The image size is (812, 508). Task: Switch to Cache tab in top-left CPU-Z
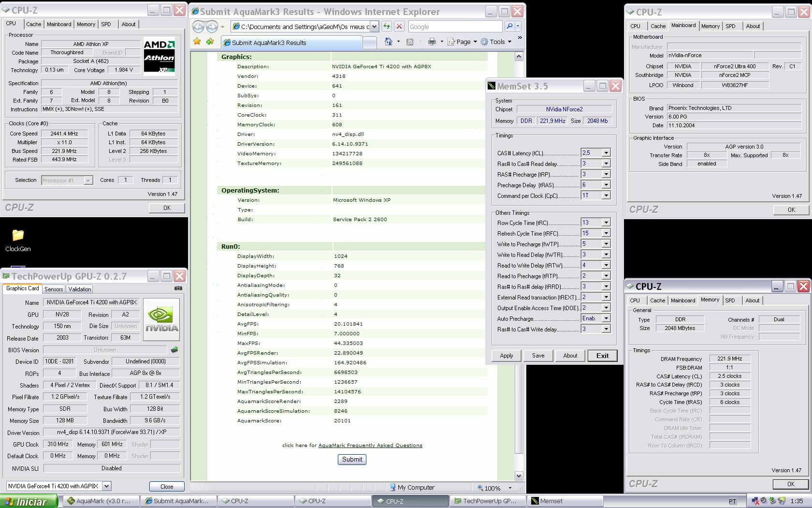(x=33, y=24)
